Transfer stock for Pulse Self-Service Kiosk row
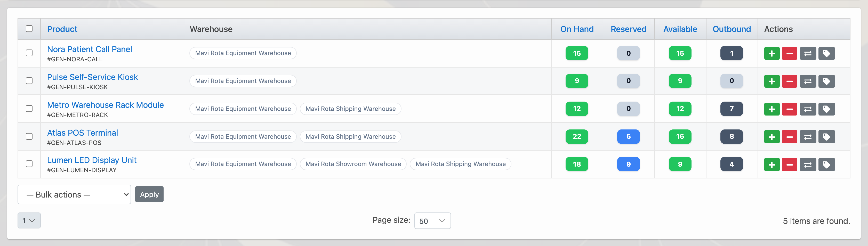The width and height of the screenshot is (868, 246). point(808,81)
